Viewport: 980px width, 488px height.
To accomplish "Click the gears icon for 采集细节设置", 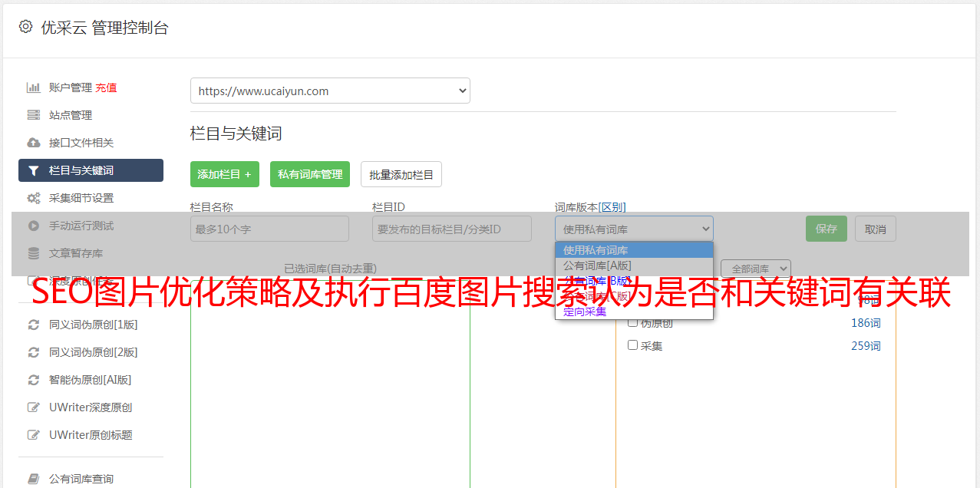I will tap(34, 198).
